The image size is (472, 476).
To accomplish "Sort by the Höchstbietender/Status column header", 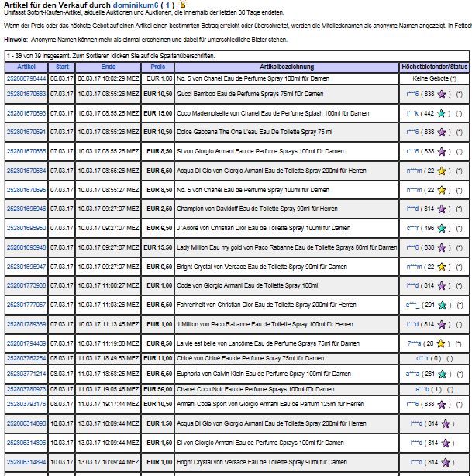I will tap(434, 67).
